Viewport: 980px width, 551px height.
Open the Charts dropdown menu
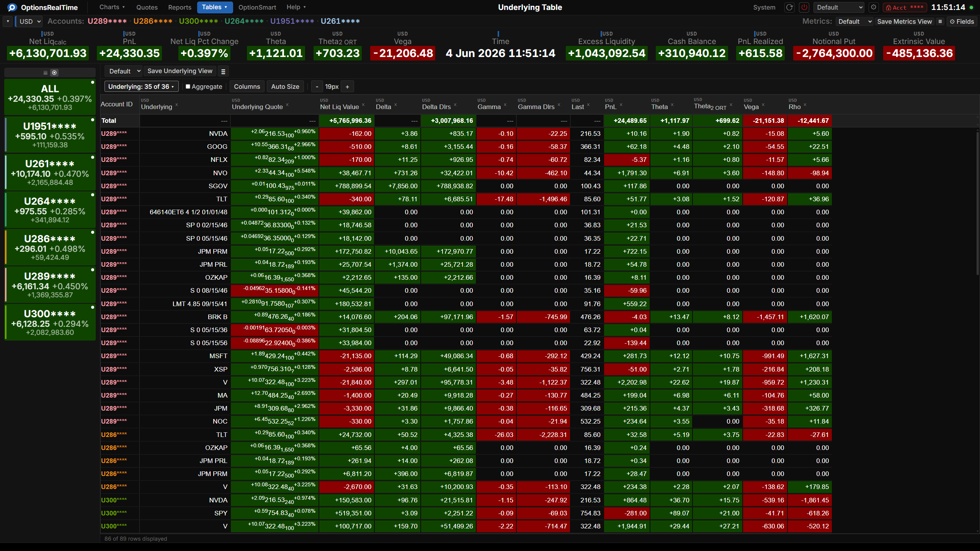tap(112, 7)
